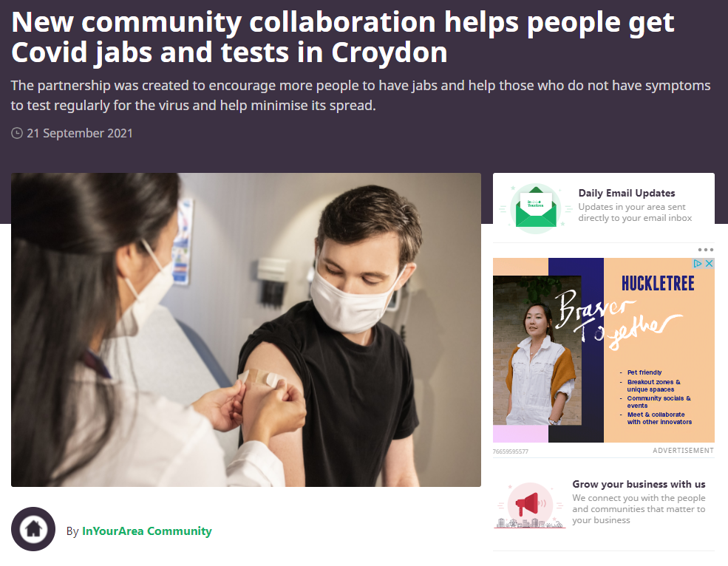Close the Huckletree ad with X
The height and width of the screenshot is (566, 728).
click(709, 263)
